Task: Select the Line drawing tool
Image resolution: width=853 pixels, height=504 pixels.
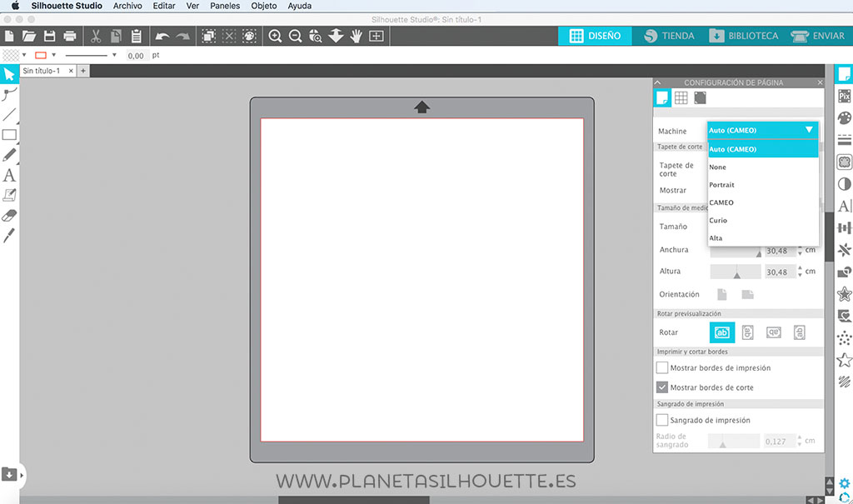Action: click(x=9, y=114)
